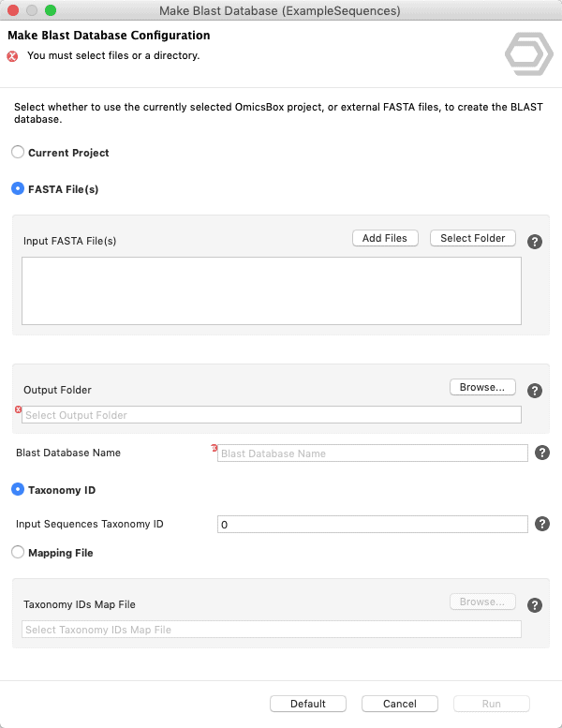Screen dimensions: 562x728
Task: Cancel the Make Blast Database dialog
Action: (x=400, y=704)
